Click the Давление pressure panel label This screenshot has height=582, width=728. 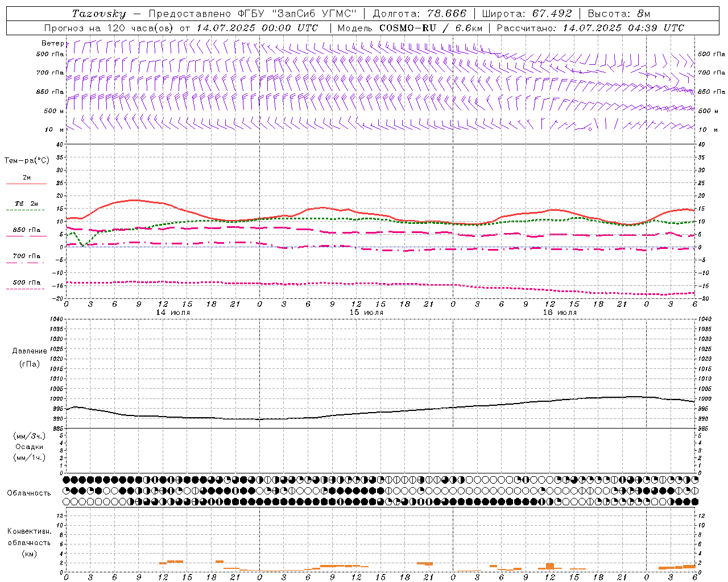tap(30, 351)
